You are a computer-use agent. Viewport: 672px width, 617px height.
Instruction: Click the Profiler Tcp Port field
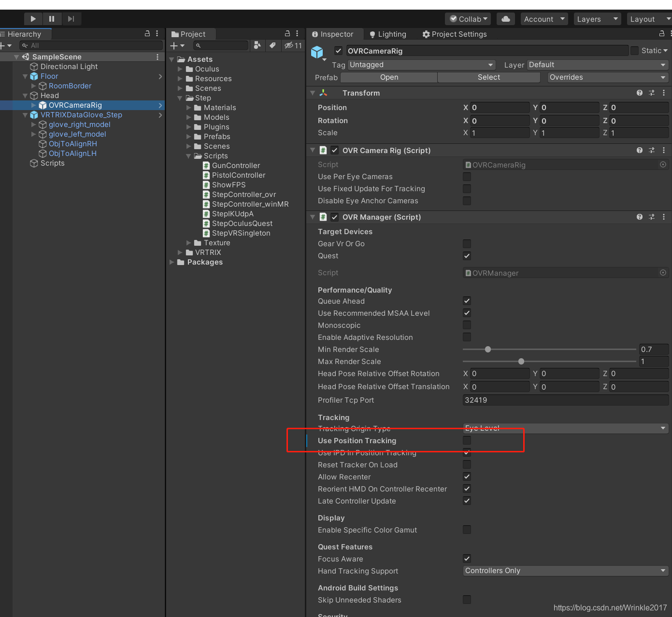click(566, 400)
